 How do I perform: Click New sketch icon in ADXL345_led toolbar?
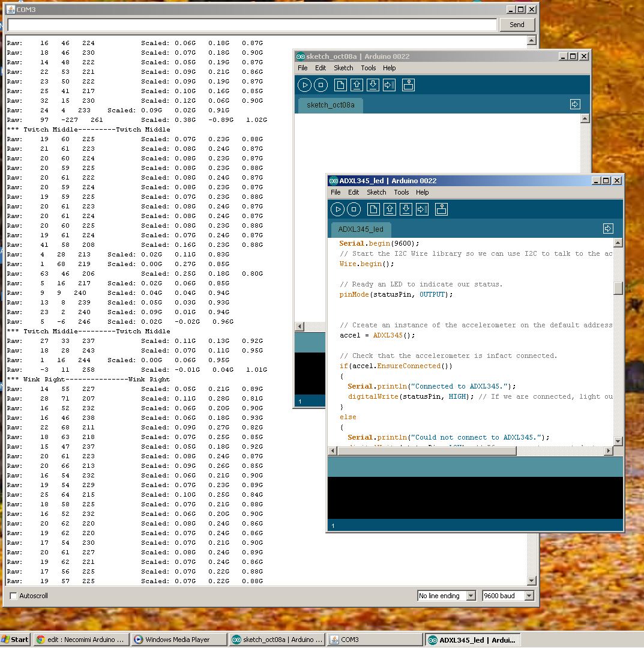point(373,210)
